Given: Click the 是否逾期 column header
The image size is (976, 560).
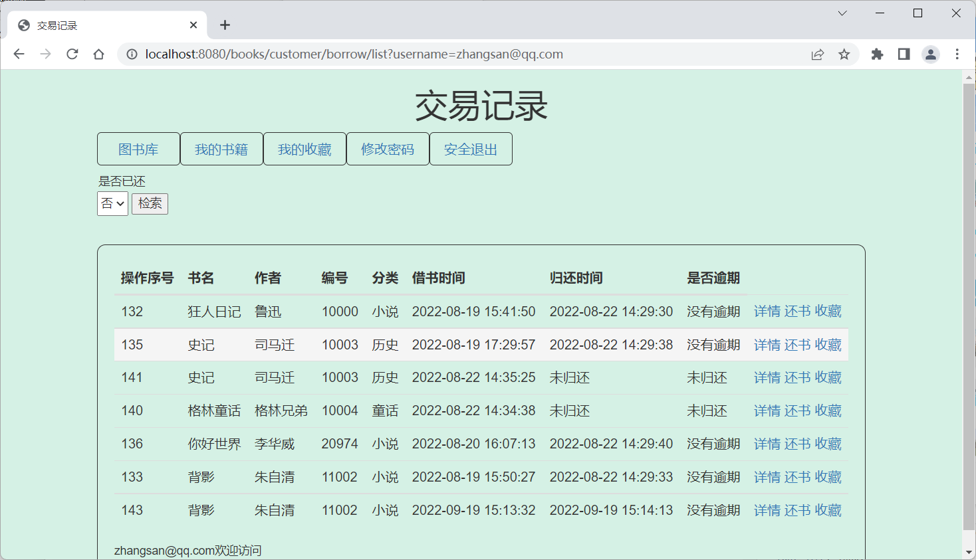Looking at the screenshot, I should tap(713, 278).
